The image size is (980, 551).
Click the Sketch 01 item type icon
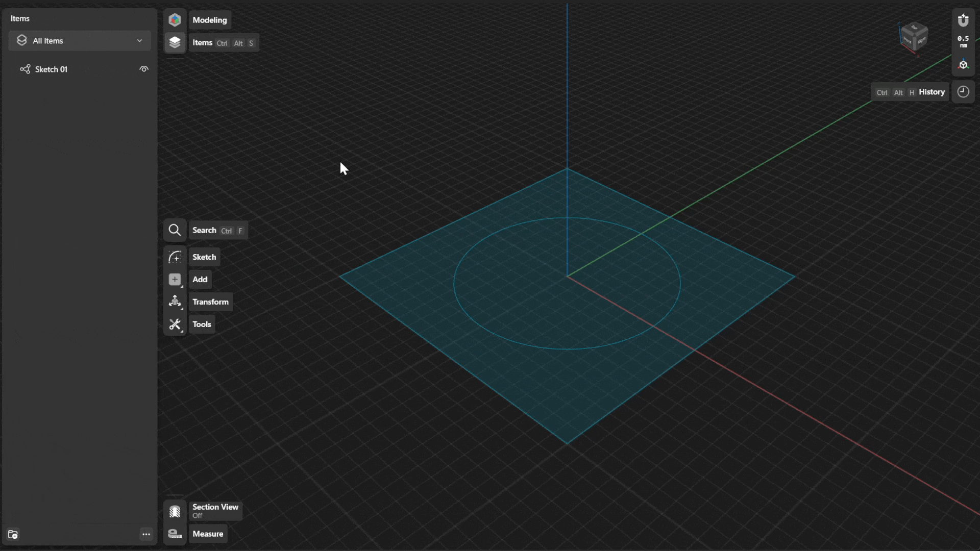(24, 69)
